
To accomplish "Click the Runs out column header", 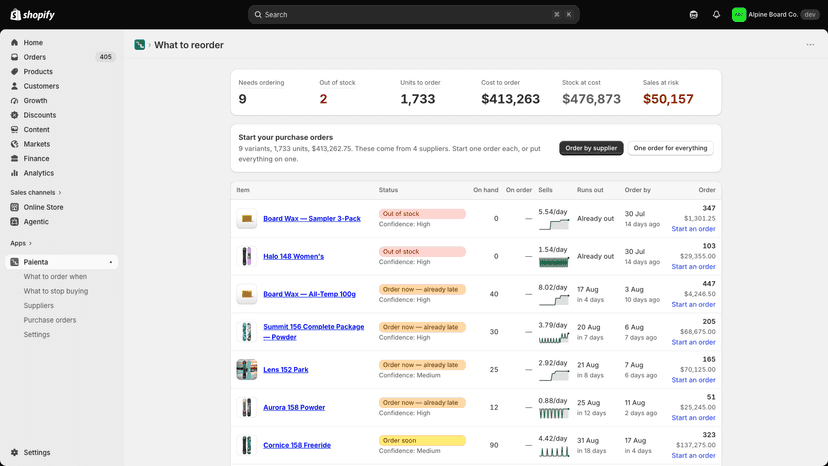I will click(590, 190).
